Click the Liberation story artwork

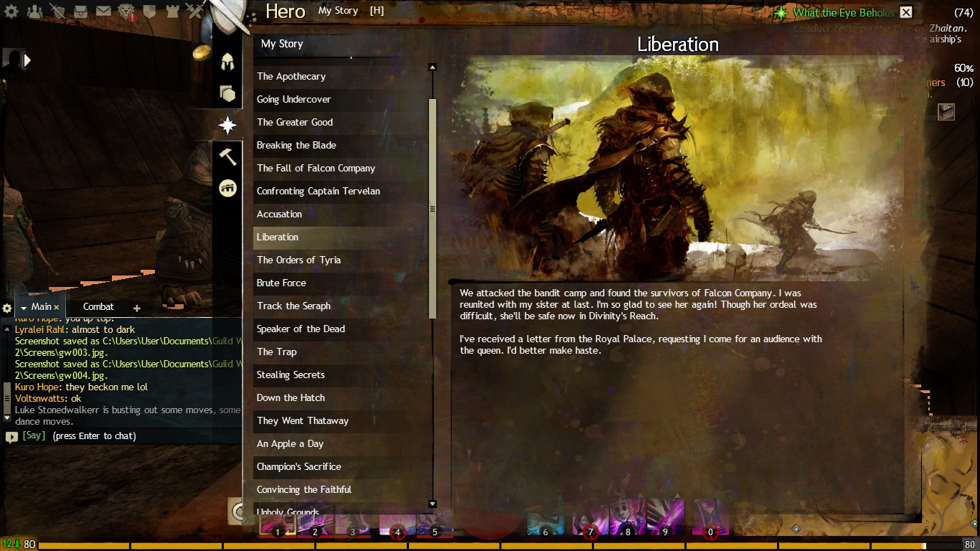pos(677,169)
